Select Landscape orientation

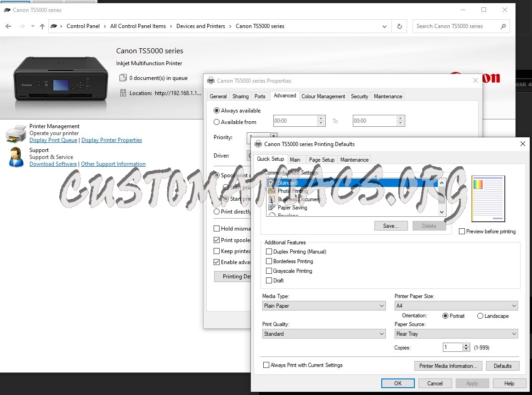(480, 316)
